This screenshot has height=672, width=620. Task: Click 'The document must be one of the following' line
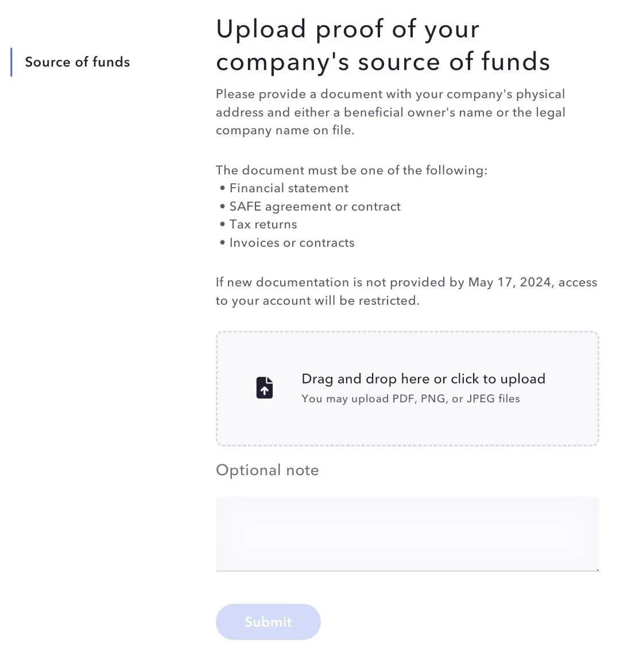pos(351,170)
